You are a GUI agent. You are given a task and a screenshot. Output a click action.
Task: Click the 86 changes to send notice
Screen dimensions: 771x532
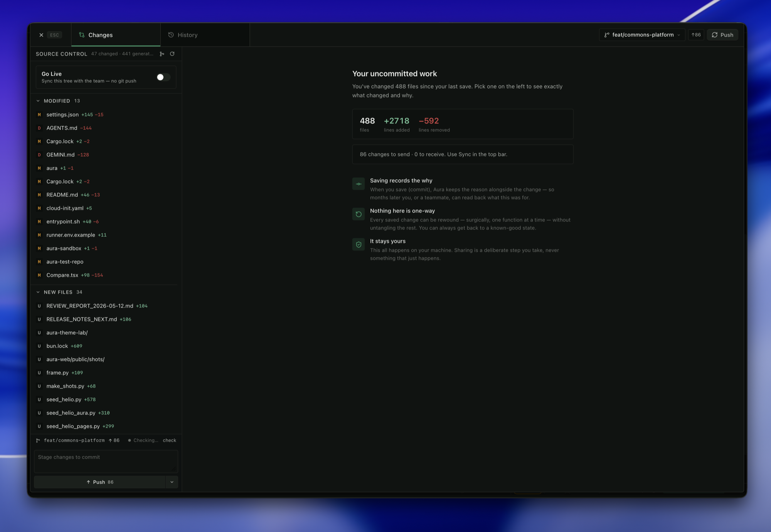click(x=463, y=154)
